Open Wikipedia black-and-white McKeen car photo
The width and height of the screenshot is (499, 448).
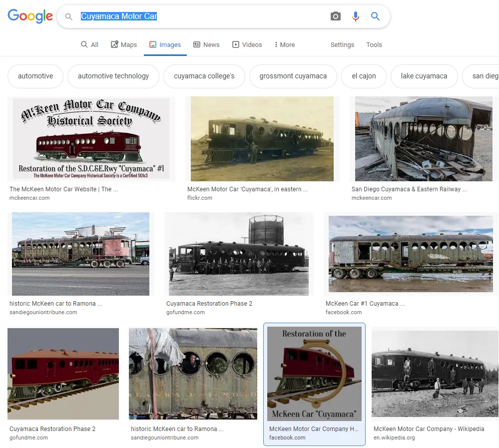click(x=435, y=374)
